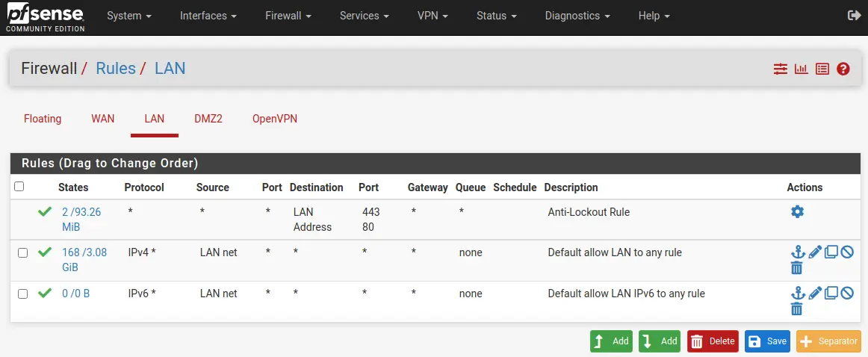The image size is (868, 357).
Task: Expand the Services menu
Action: 365,16
